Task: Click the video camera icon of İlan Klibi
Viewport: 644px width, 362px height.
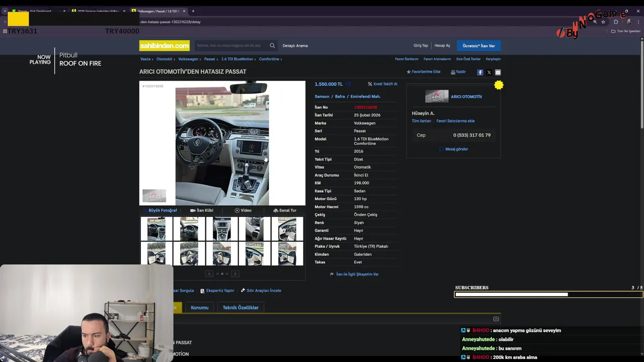Action: pos(193,210)
